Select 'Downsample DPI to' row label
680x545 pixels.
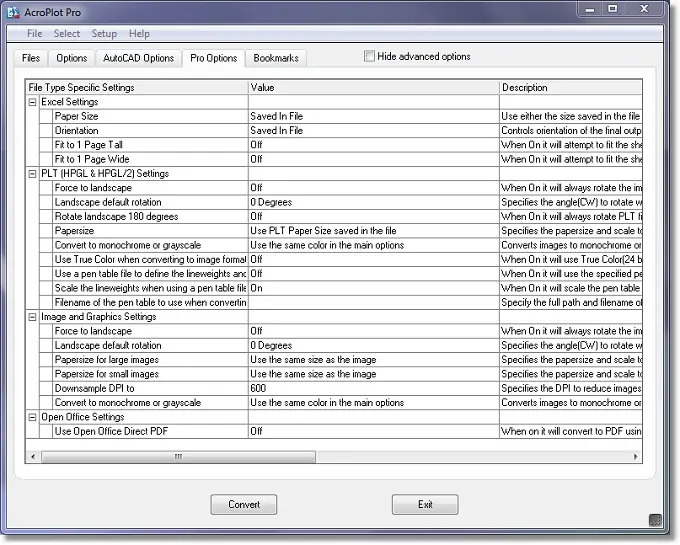pos(95,388)
